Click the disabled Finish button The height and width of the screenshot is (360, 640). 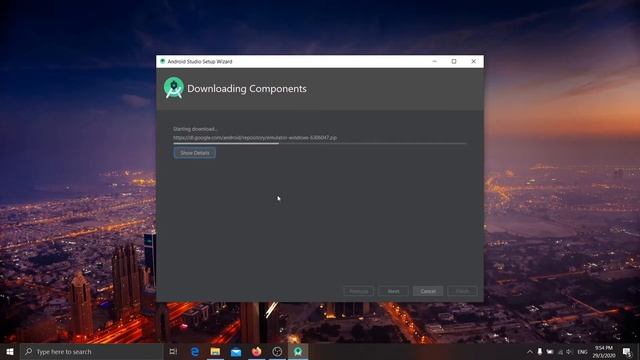pos(462,291)
